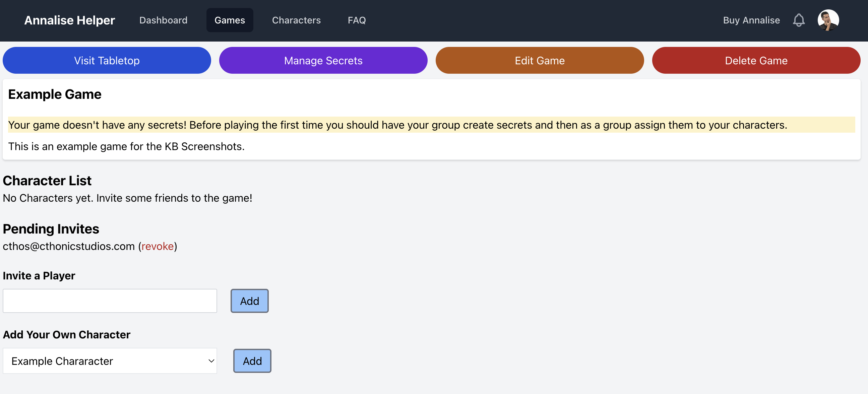This screenshot has width=868, height=394.
Task: Expand the Example Chararacter dropdown
Action: (x=110, y=361)
